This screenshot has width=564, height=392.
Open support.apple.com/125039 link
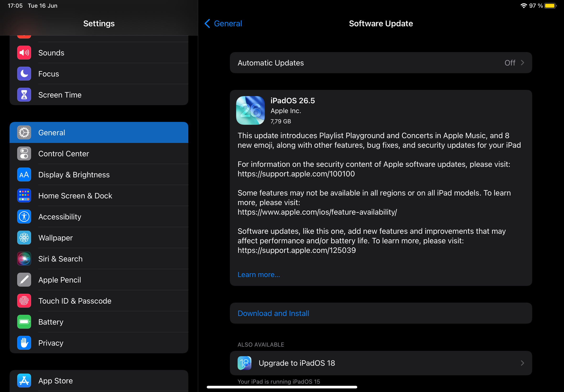click(x=297, y=250)
